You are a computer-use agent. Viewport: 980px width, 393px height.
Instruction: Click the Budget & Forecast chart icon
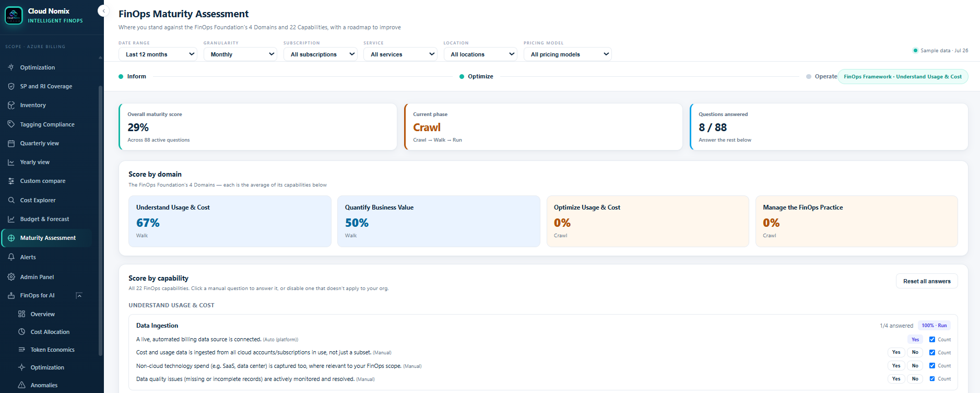(x=11, y=219)
